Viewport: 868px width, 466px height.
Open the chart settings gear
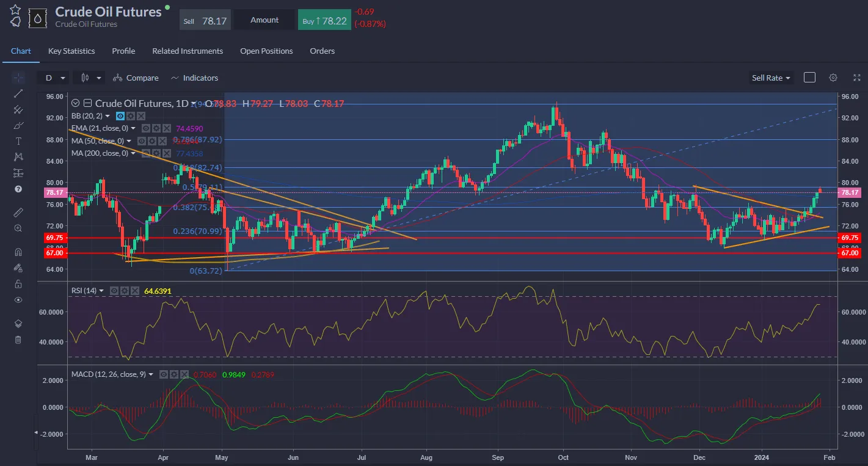coord(833,78)
